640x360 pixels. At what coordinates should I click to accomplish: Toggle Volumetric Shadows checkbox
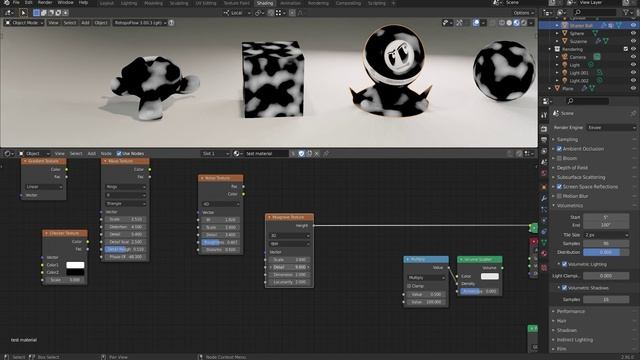(x=564, y=288)
